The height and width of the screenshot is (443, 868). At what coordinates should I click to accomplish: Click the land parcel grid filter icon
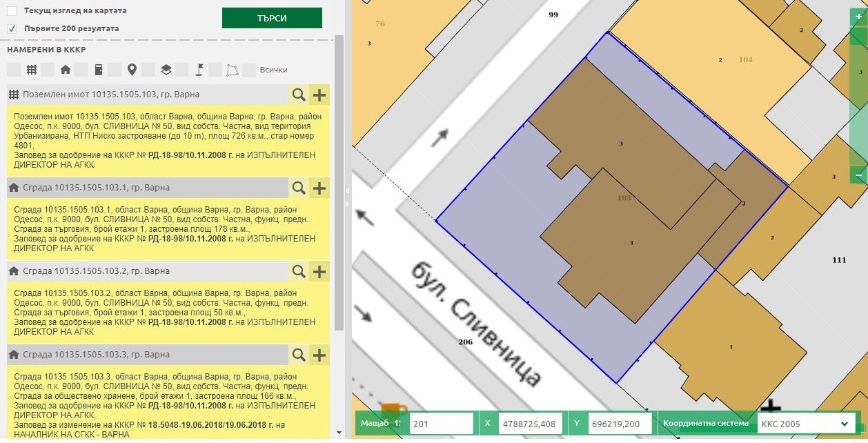click(31, 70)
